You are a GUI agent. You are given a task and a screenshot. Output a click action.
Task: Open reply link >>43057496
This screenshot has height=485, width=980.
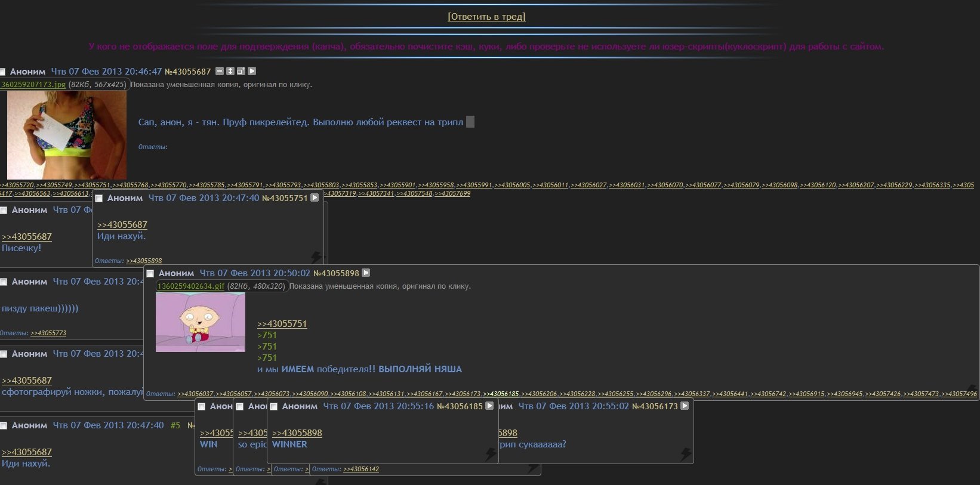(959, 394)
